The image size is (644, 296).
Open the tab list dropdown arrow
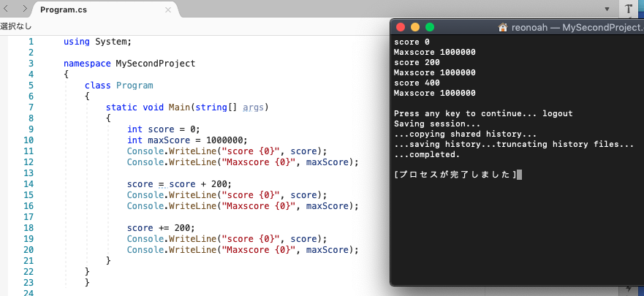pos(607,9)
